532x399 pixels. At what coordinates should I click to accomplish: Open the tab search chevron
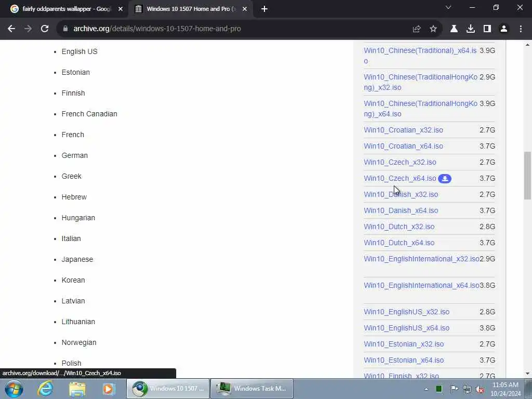pos(448,7)
